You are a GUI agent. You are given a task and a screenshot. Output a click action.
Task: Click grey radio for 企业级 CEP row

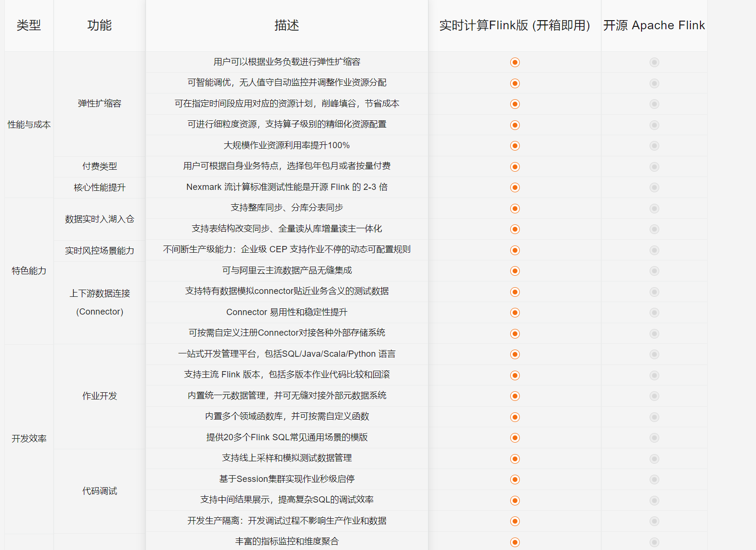click(x=654, y=250)
